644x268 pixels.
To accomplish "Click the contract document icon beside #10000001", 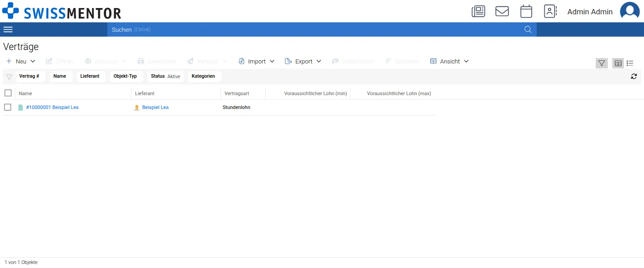I will pos(21,108).
